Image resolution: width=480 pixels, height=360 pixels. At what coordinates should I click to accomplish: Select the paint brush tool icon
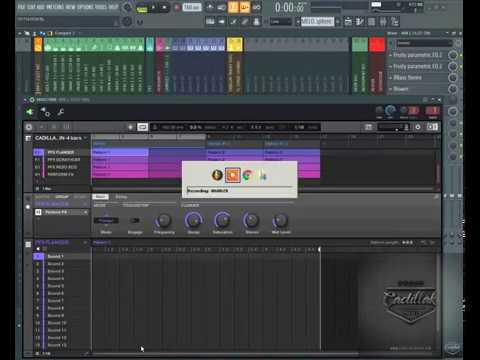(245, 22)
